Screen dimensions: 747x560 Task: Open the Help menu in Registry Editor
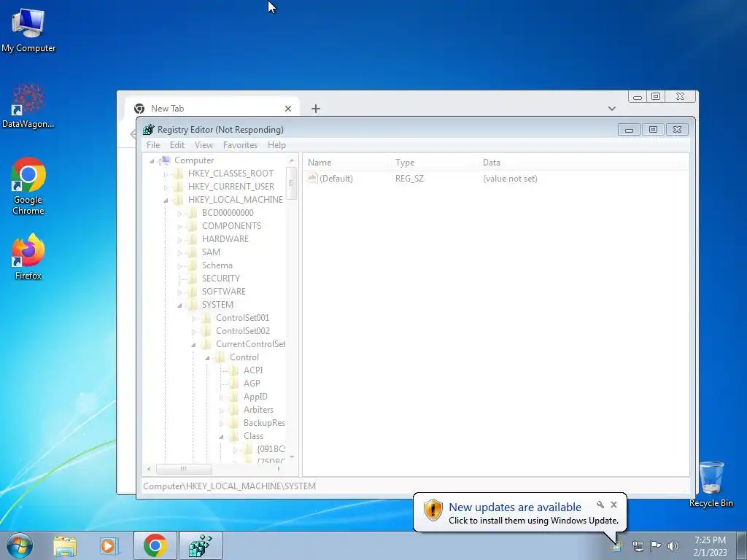point(276,145)
